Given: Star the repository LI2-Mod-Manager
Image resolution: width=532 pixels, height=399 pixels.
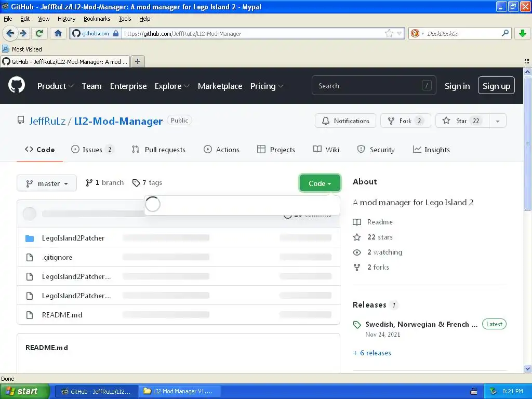Looking at the screenshot, I should tap(462, 121).
